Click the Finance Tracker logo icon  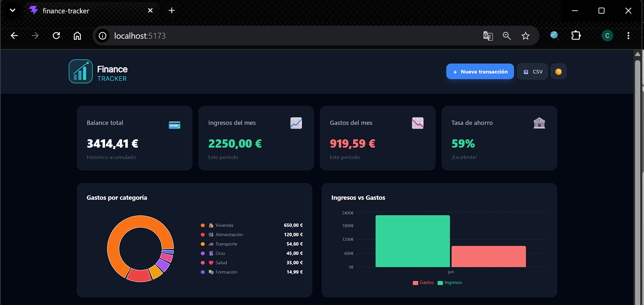pyautogui.click(x=80, y=71)
